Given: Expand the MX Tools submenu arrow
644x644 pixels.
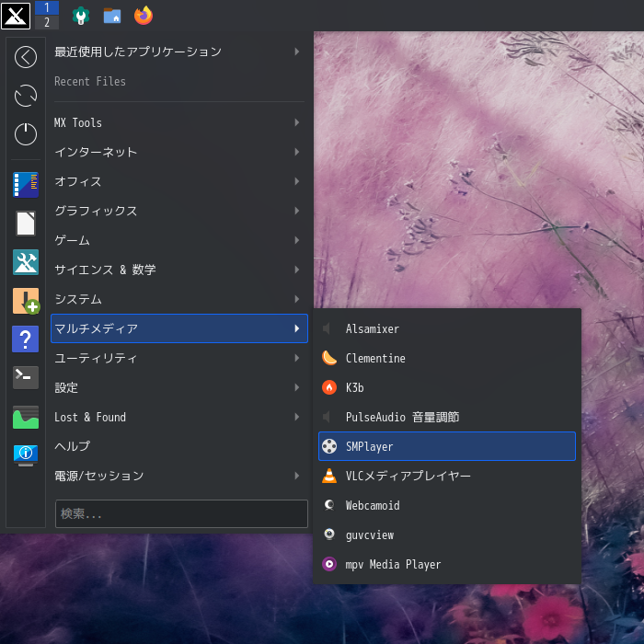Looking at the screenshot, I should pos(297,122).
